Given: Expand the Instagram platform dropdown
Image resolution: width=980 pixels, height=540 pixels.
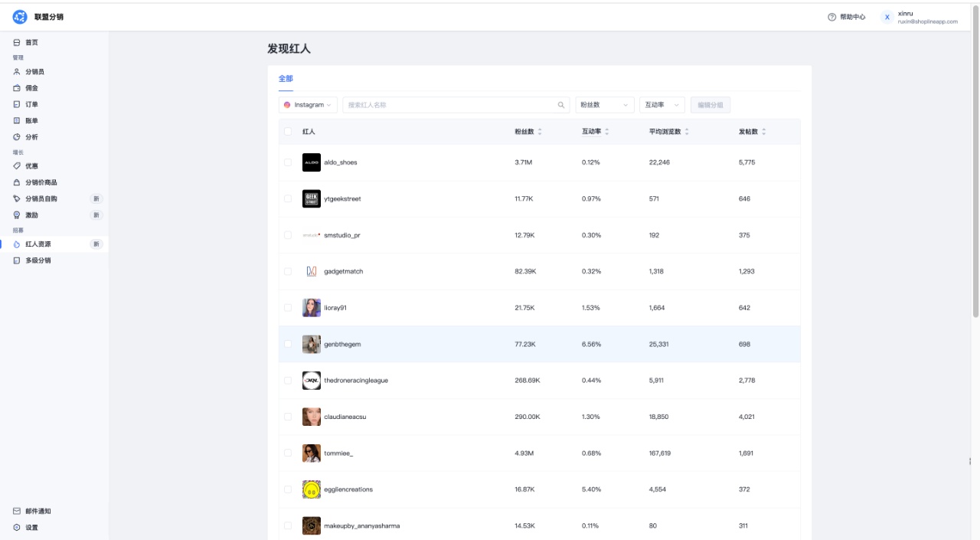Looking at the screenshot, I should pyautogui.click(x=308, y=105).
